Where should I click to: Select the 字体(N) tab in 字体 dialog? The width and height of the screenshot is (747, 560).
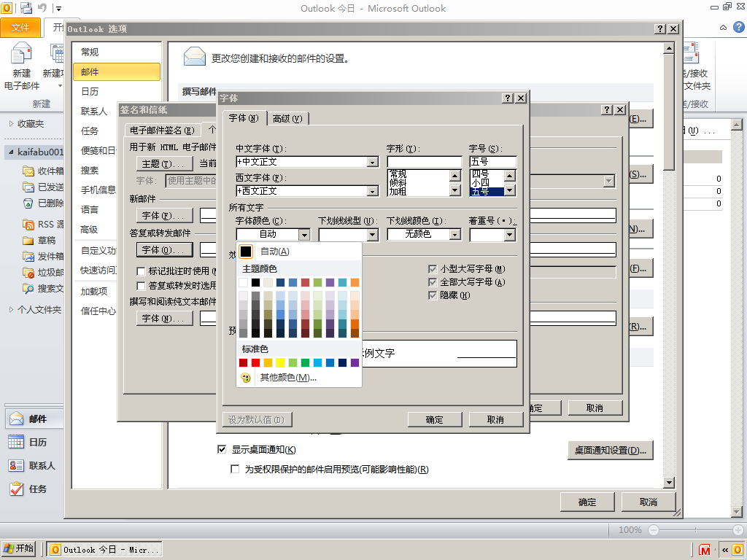244,117
